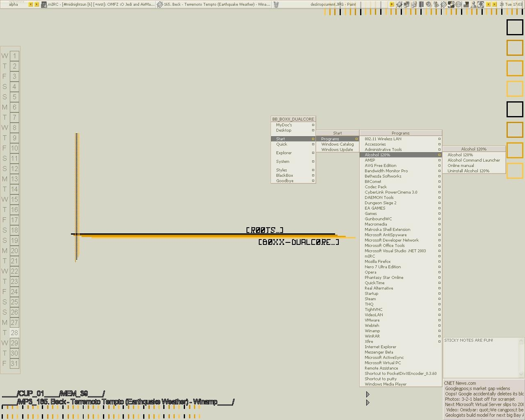Screen dimensions: 525x420
Task: Click the Paint cup icon in the taskbar
Action: (x=276, y=5)
